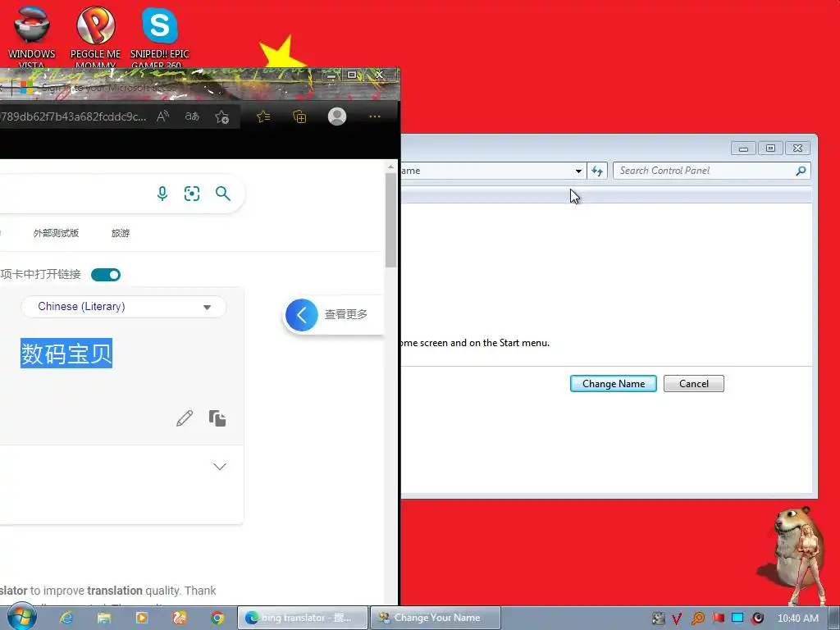
Task: Click the Change Name button
Action: (614, 384)
